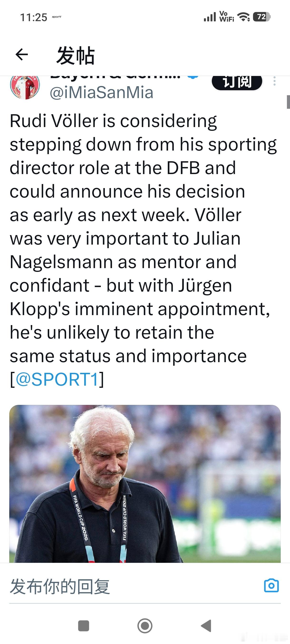290x644 pixels.
Task: Tap the back arrow beside 发帖
Action: click(22, 55)
